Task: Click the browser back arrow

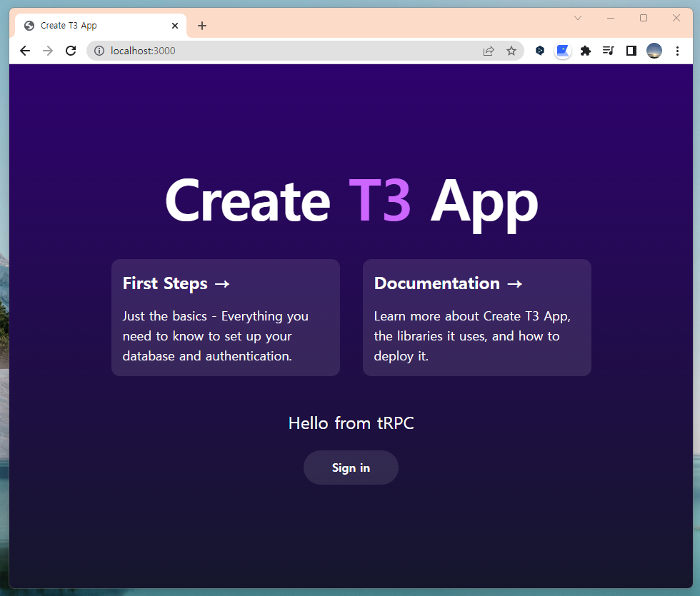Action: coord(25,51)
